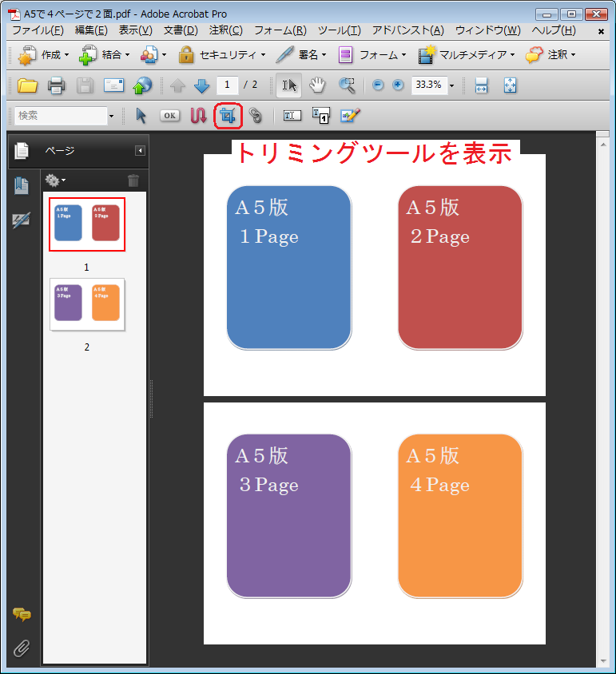Click the upload globe icon
The width and height of the screenshot is (616, 674).
pos(142,85)
